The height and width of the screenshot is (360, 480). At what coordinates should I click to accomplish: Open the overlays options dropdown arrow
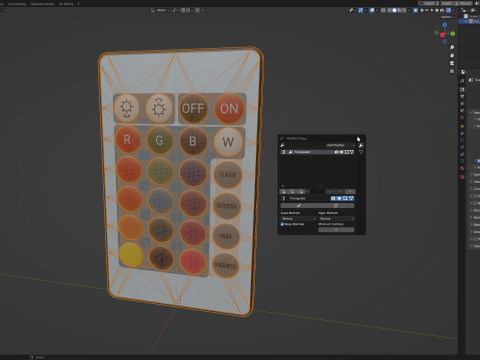point(377,10)
